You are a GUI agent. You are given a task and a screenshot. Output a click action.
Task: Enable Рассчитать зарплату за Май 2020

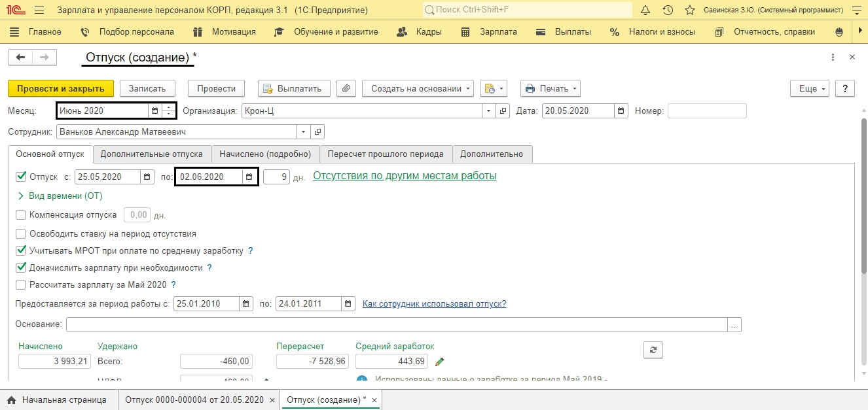(x=21, y=284)
